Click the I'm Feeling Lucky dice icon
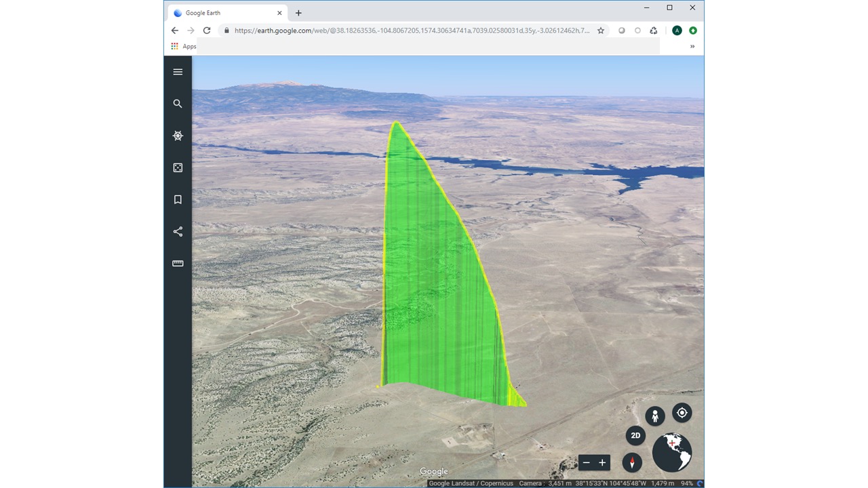 178,167
